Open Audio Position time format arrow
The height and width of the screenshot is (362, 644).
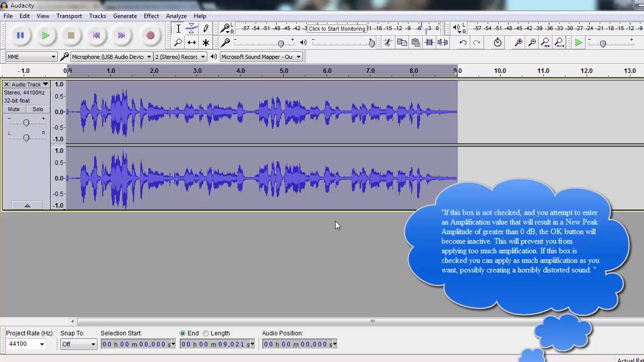click(x=335, y=344)
